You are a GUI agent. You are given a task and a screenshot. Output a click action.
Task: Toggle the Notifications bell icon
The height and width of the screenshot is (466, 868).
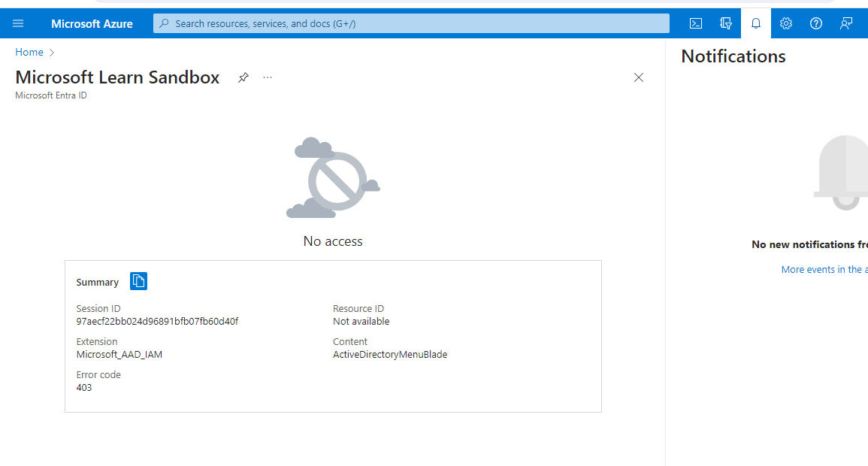[x=755, y=23]
